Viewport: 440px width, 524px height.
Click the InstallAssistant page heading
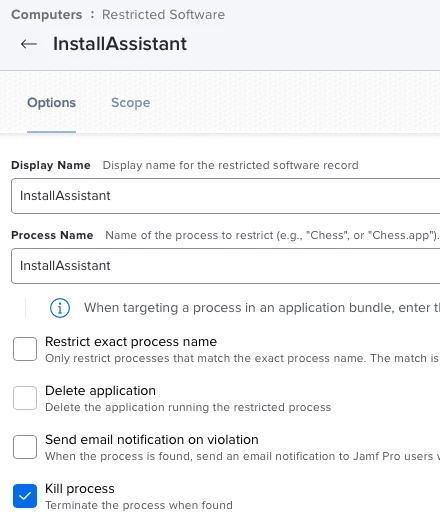[x=120, y=44]
